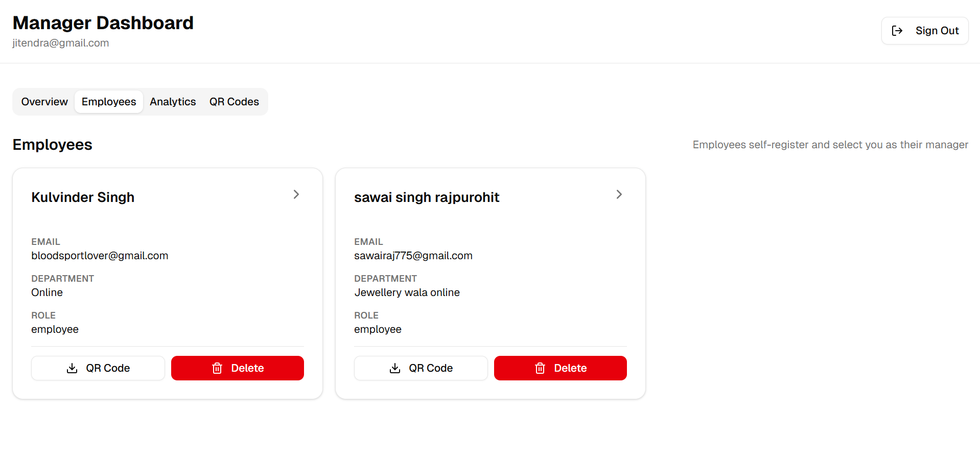The image size is (980, 453).
Task: Click the Kulvinder Singh name heading
Action: (83, 197)
